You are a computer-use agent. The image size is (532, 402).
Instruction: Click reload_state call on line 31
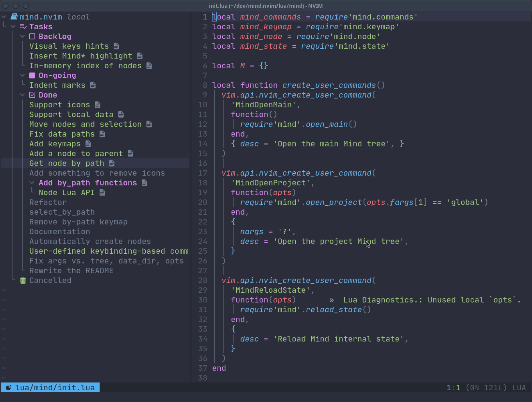point(334,310)
